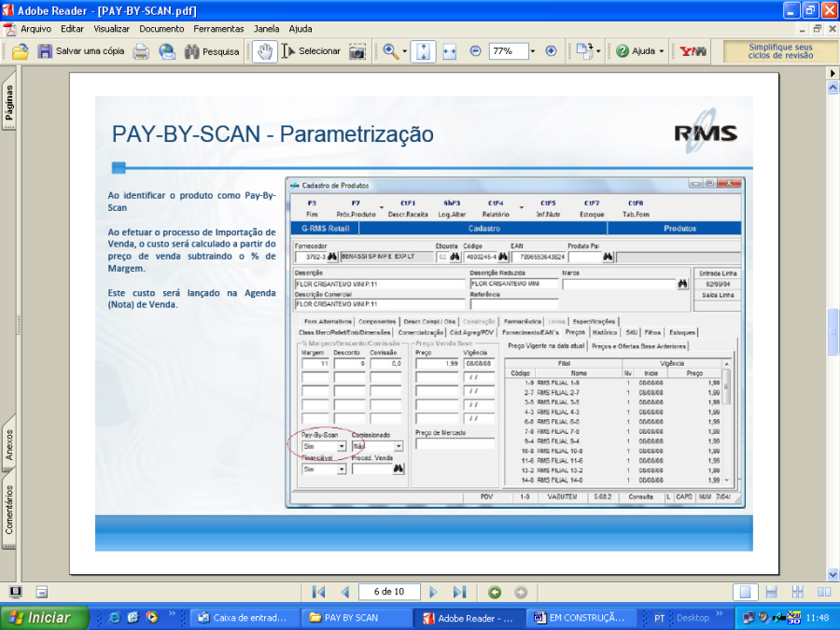Click the clock showing 11:48
Image resolution: width=840 pixels, height=630 pixels.
pyautogui.click(x=817, y=618)
